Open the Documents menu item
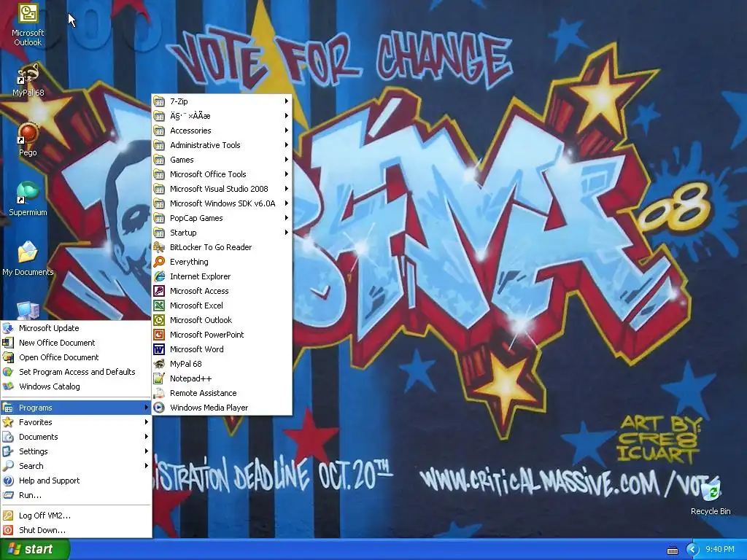Viewport: 747px width, 560px height. point(76,437)
